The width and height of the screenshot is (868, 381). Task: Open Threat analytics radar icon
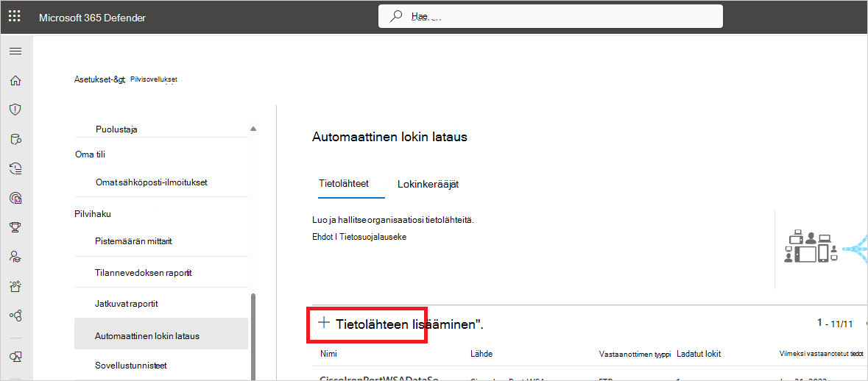tap(15, 197)
